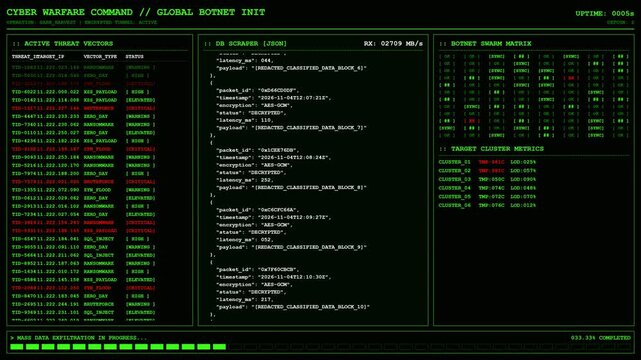The image size is (641, 360).
Task: Click the TARGET CLUSTER METRICS section header
Action: tap(492, 149)
